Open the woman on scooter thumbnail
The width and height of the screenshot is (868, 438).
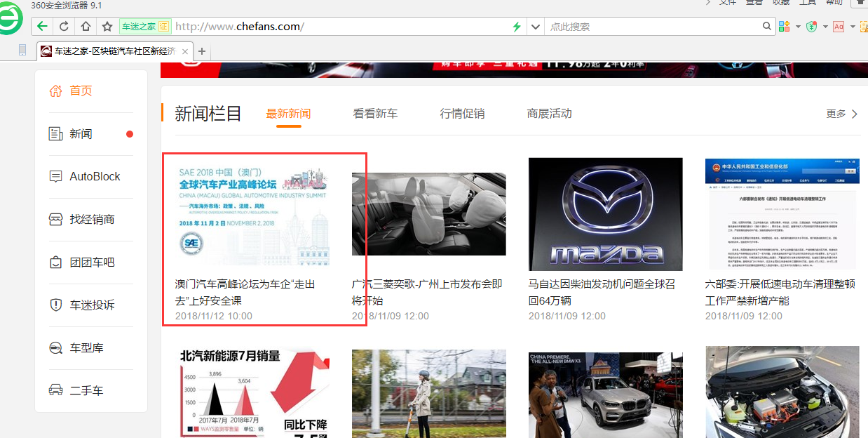point(429,394)
